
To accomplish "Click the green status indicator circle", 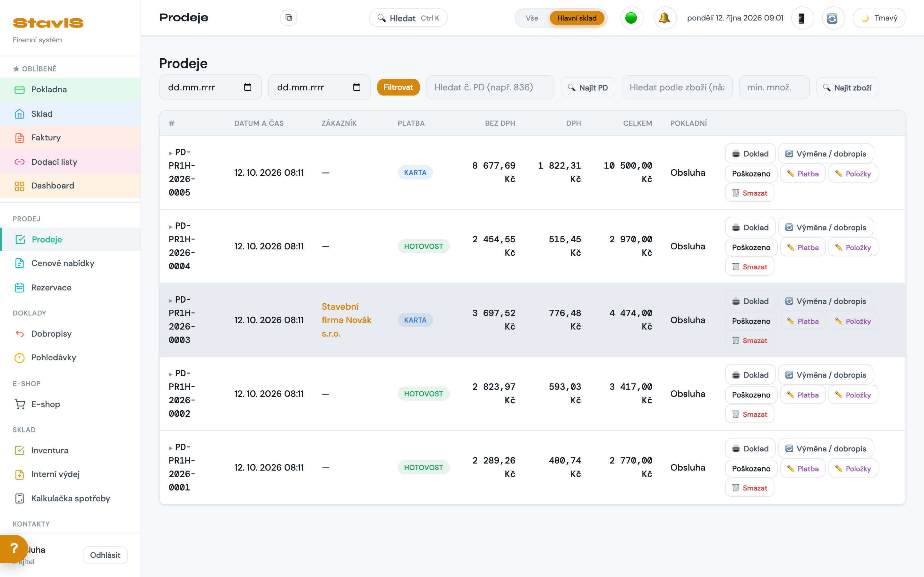I will pos(631,18).
